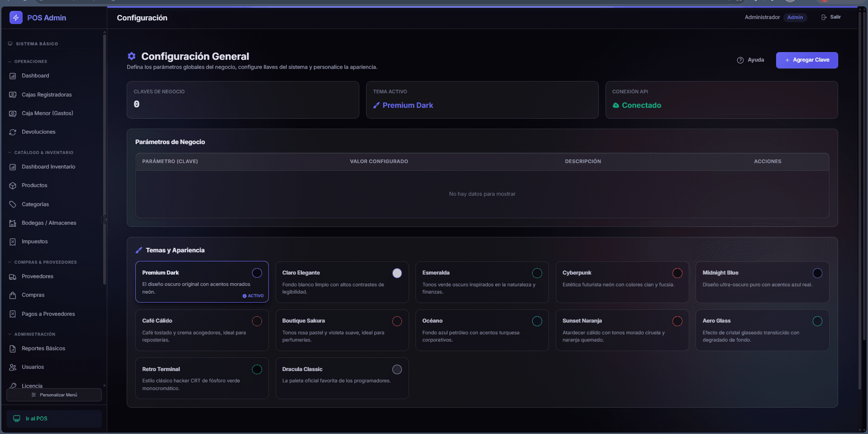
Task: Click the Dashboard sidebar icon
Action: (13, 76)
